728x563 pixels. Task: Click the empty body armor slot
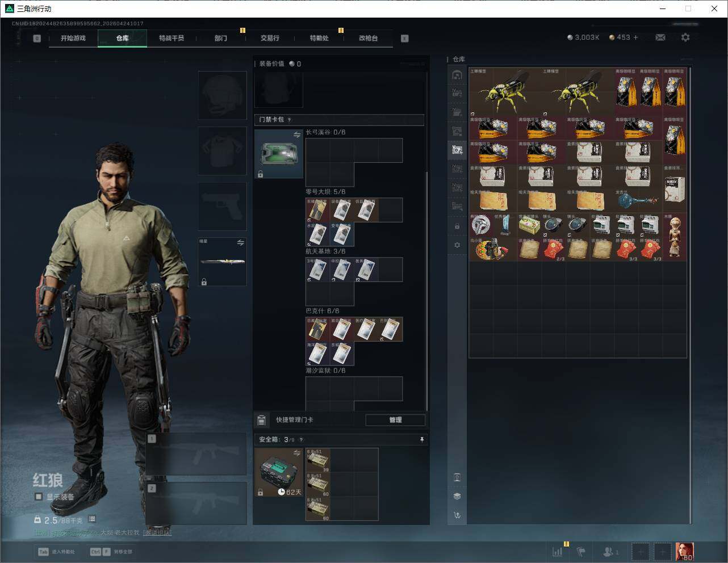222,150
